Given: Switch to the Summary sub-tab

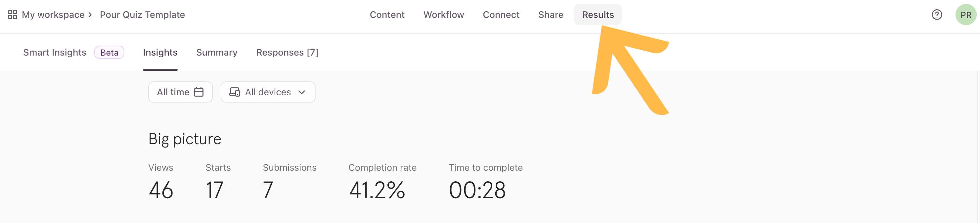Looking at the screenshot, I should 216,53.
